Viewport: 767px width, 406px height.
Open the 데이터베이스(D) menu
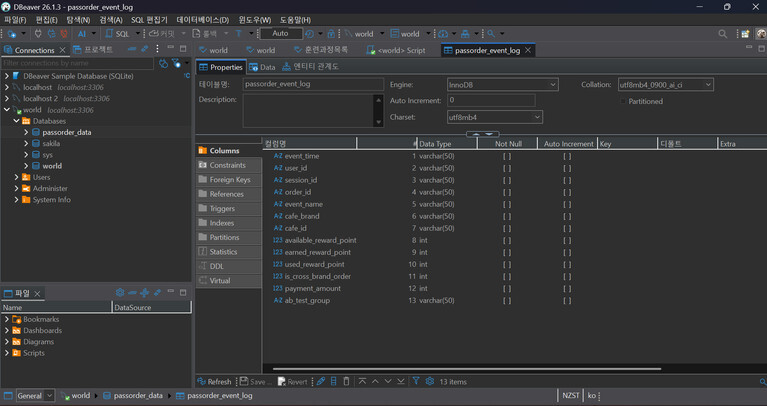(x=203, y=20)
